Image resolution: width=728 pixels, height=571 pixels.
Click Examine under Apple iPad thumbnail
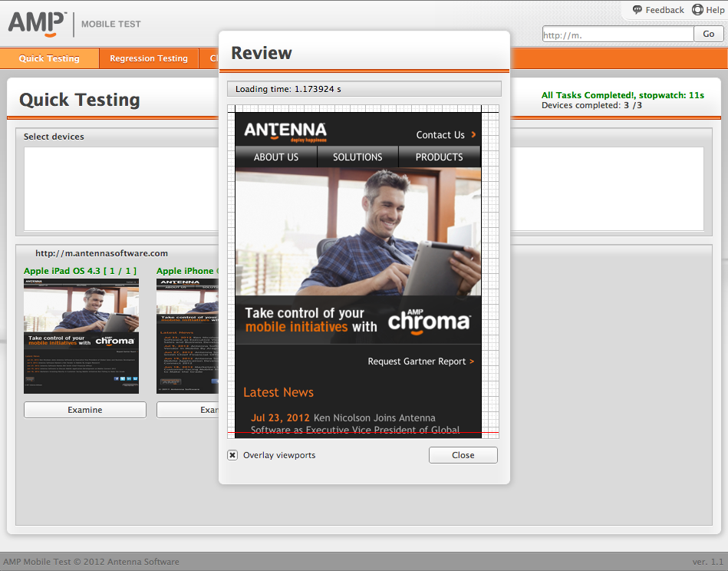point(85,410)
